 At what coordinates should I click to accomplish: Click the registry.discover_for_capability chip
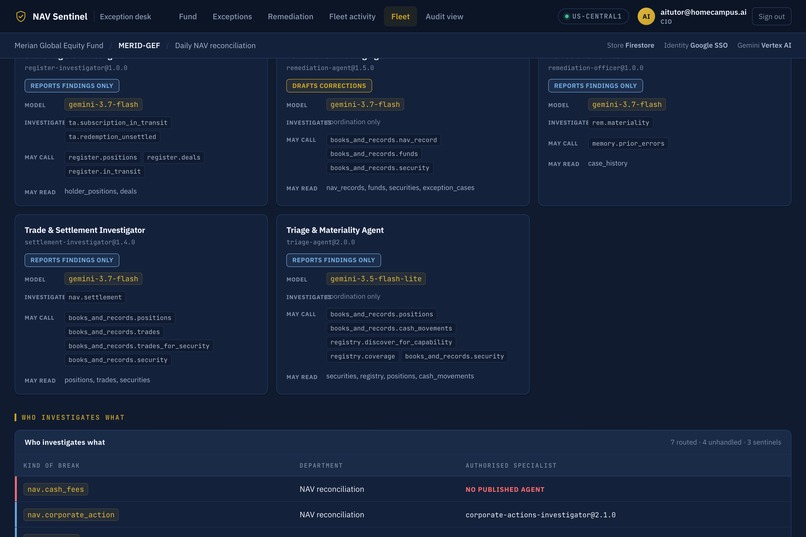click(391, 342)
